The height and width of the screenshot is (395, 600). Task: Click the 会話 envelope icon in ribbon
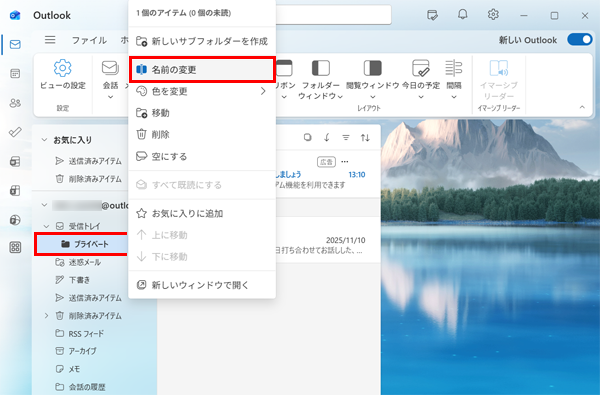pos(110,68)
